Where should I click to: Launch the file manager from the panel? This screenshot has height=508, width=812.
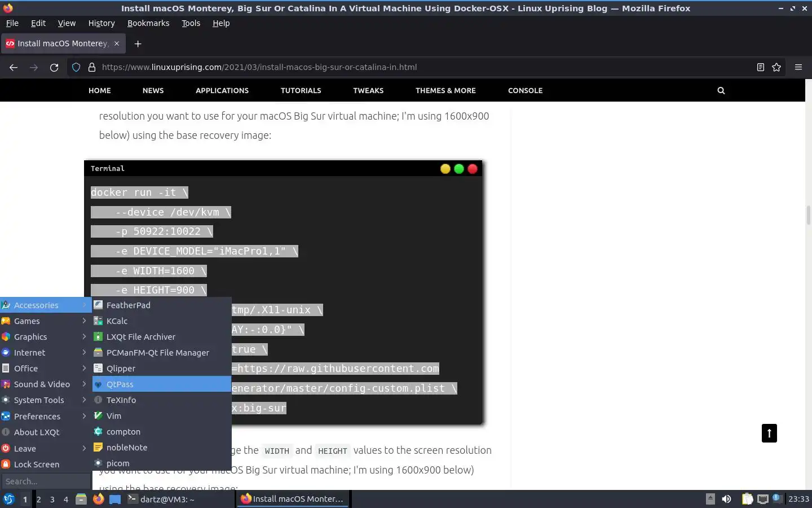(x=81, y=499)
